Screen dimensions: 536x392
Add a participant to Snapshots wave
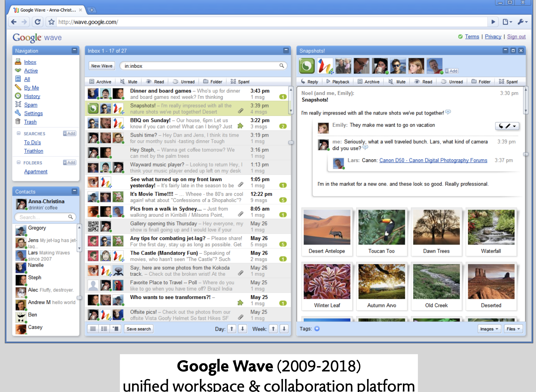(451, 71)
